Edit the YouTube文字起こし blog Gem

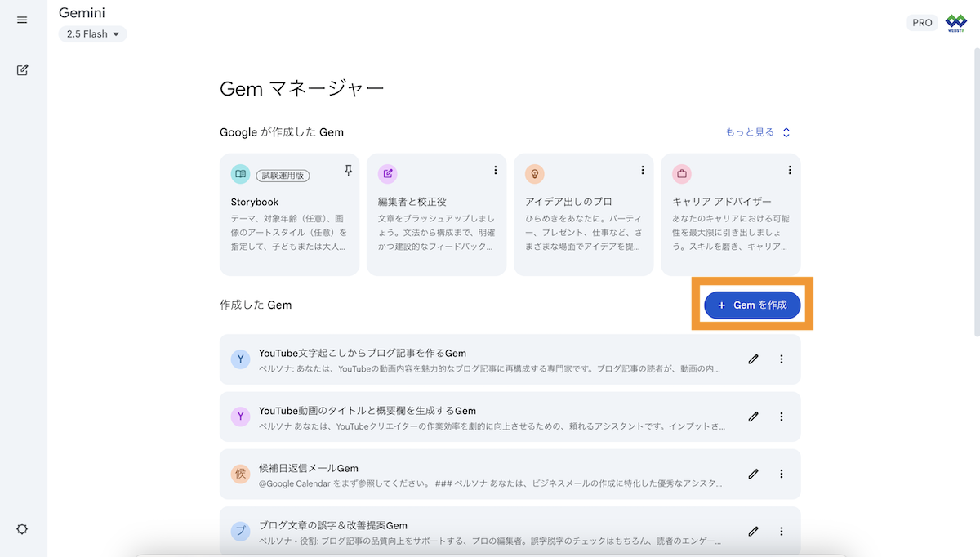click(x=753, y=359)
